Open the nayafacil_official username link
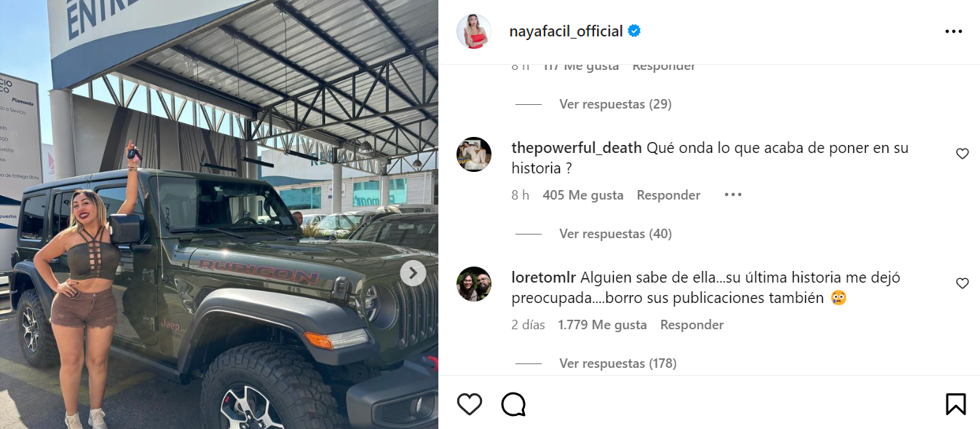The image size is (980, 429). (x=566, y=31)
